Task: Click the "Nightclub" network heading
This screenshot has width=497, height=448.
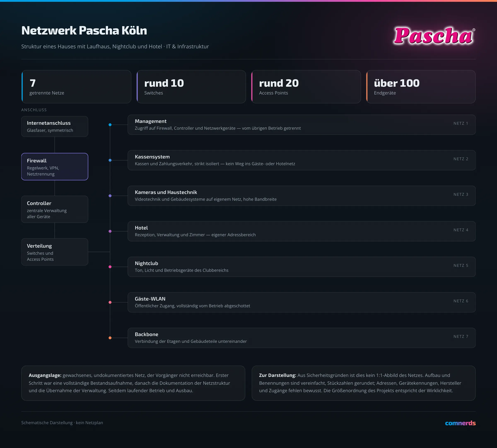Action: (x=146, y=263)
